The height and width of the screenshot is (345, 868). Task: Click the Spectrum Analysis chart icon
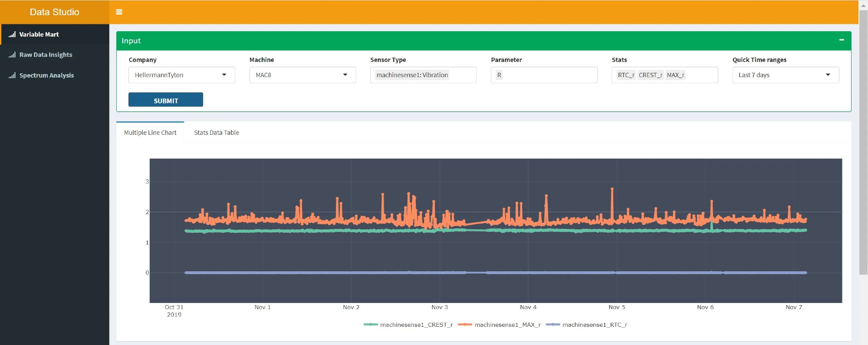[x=12, y=75]
